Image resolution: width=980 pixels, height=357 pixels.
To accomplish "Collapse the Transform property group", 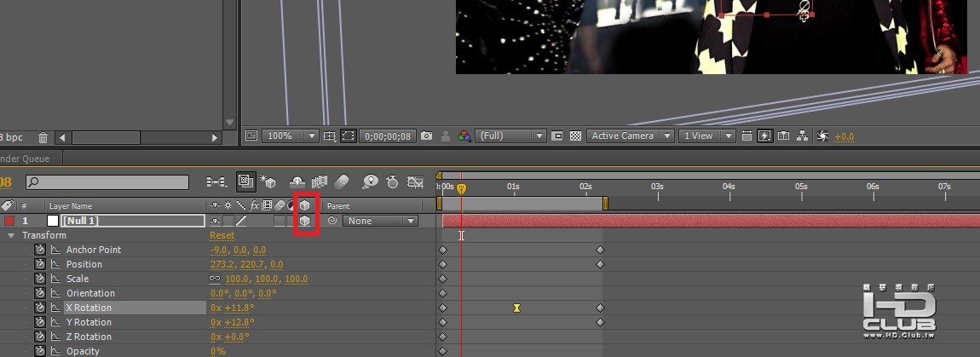I will [10, 236].
